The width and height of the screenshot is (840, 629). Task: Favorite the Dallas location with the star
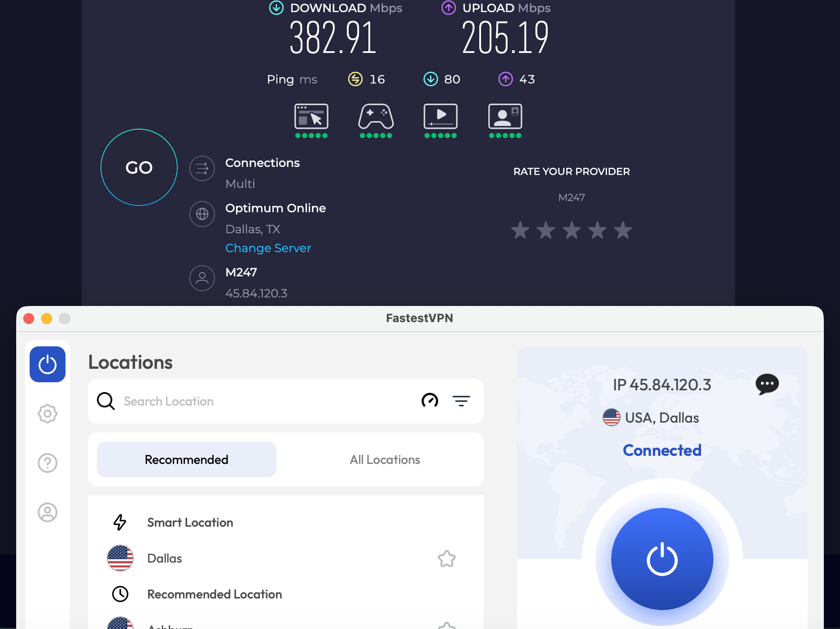pyautogui.click(x=447, y=559)
